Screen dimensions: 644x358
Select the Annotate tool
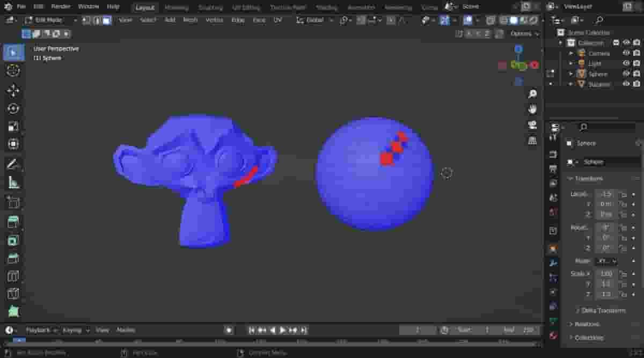click(x=13, y=165)
